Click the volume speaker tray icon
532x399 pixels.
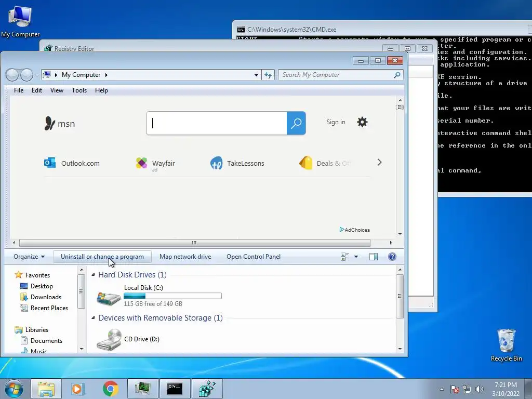(479, 389)
